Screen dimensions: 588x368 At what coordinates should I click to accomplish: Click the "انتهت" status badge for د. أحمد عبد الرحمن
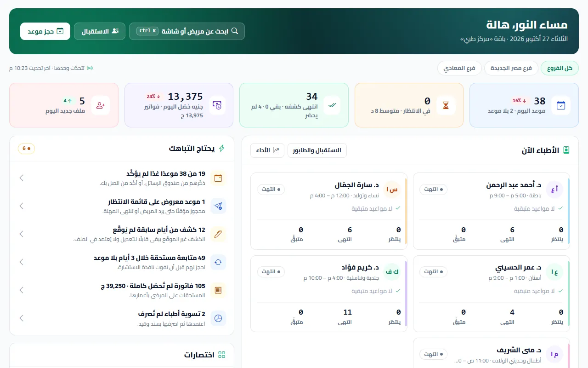click(433, 190)
